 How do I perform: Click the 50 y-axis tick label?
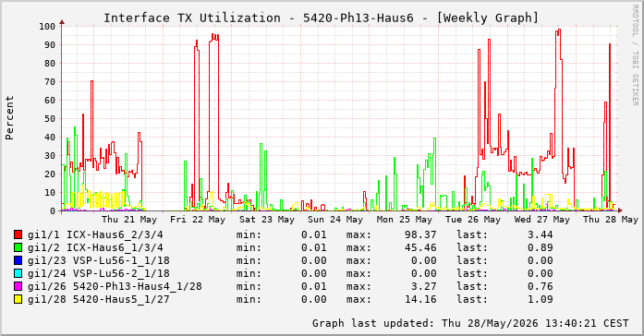click(x=50, y=119)
